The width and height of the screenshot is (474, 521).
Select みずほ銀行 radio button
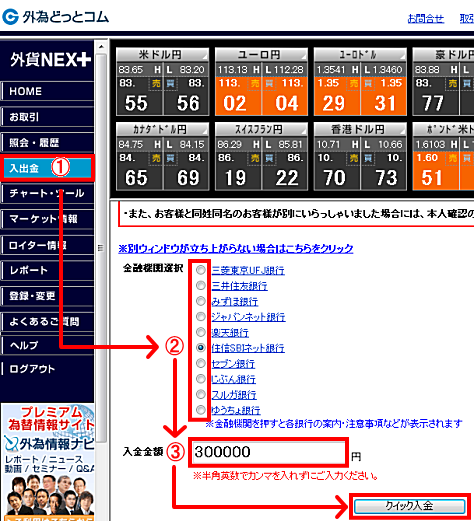201,301
